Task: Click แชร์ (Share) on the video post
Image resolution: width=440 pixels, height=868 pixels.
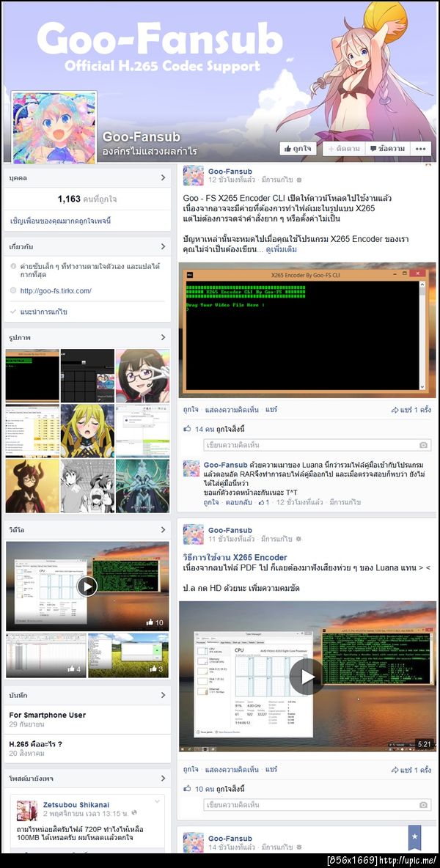Action: coord(271,770)
